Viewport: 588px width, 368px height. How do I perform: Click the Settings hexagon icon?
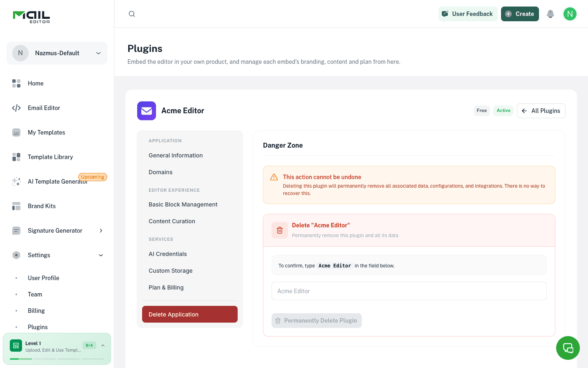click(16, 255)
